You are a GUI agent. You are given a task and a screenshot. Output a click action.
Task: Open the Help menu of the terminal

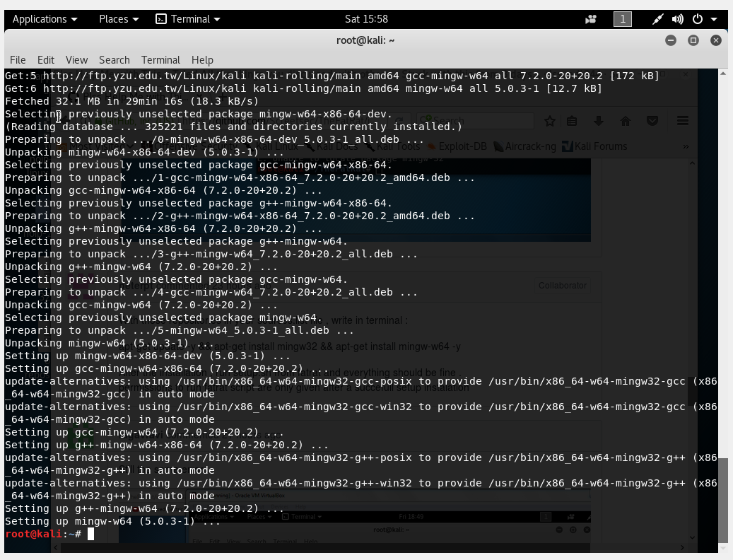[201, 60]
